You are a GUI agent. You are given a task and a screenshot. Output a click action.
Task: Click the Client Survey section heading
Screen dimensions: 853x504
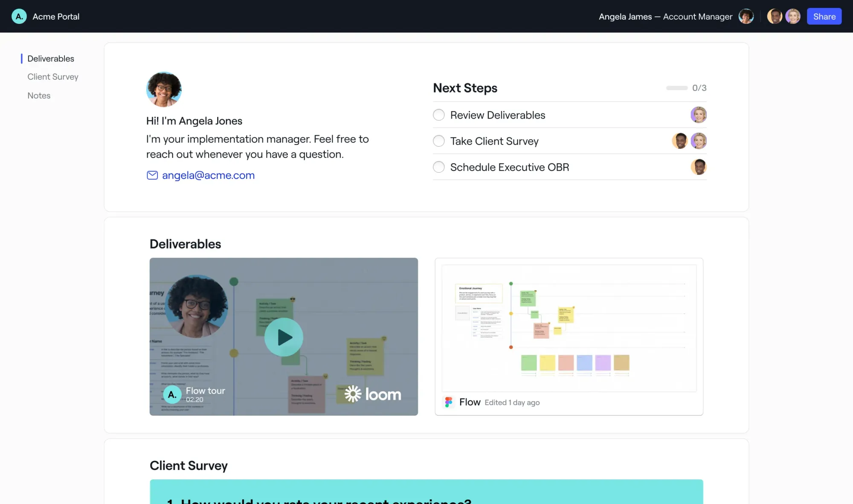pyautogui.click(x=189, y=466)
